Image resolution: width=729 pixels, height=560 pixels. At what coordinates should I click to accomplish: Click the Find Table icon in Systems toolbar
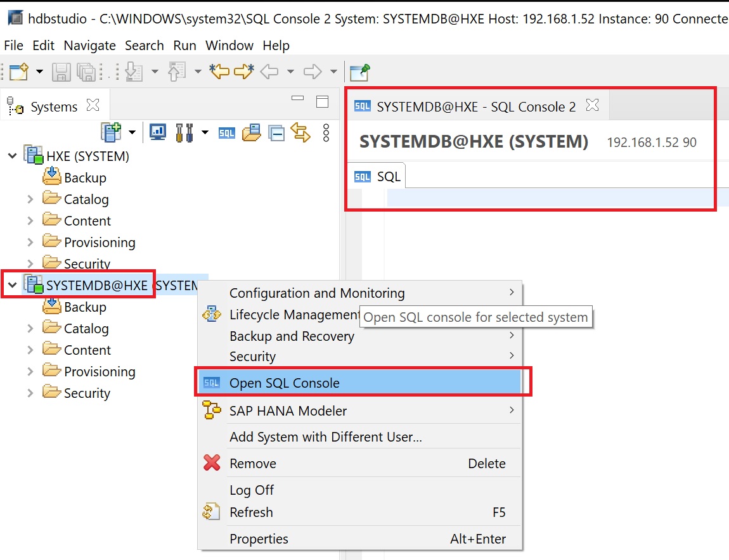click(x=252, y=132)
